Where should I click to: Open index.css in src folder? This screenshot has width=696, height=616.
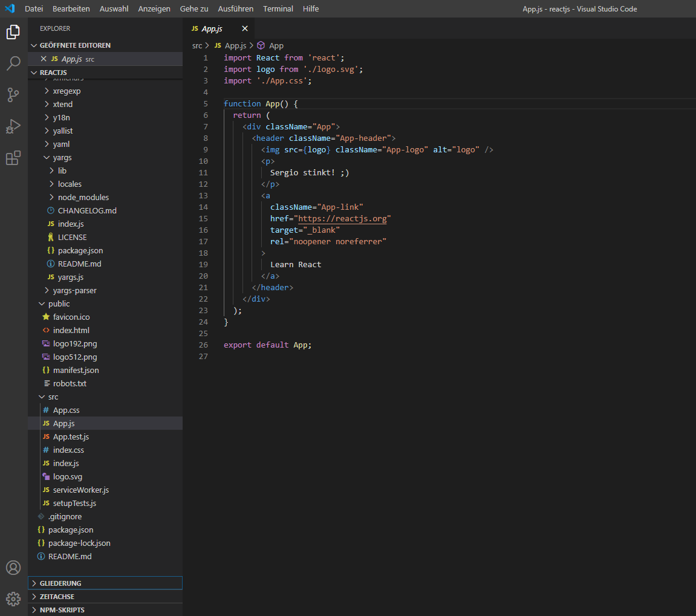(x=68, y=450)
